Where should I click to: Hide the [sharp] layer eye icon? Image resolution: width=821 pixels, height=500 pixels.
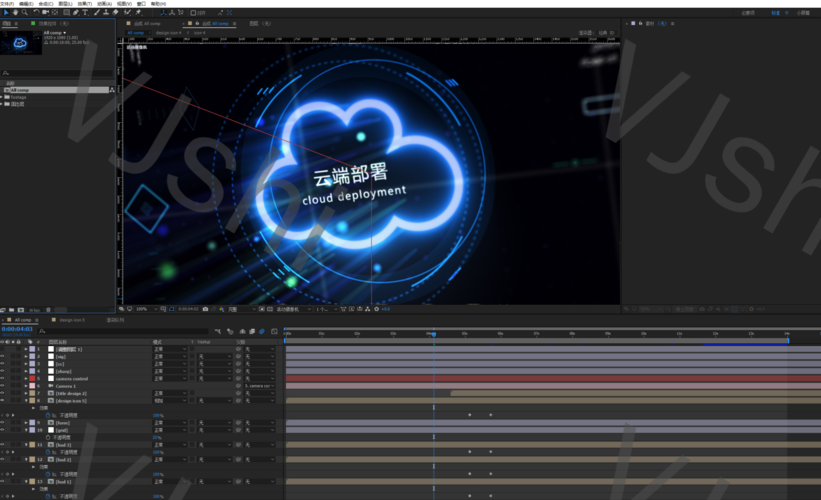3,371
